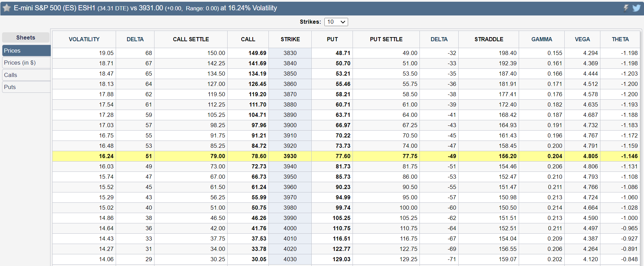Click strike 3840 cell

tap(290, 63)
